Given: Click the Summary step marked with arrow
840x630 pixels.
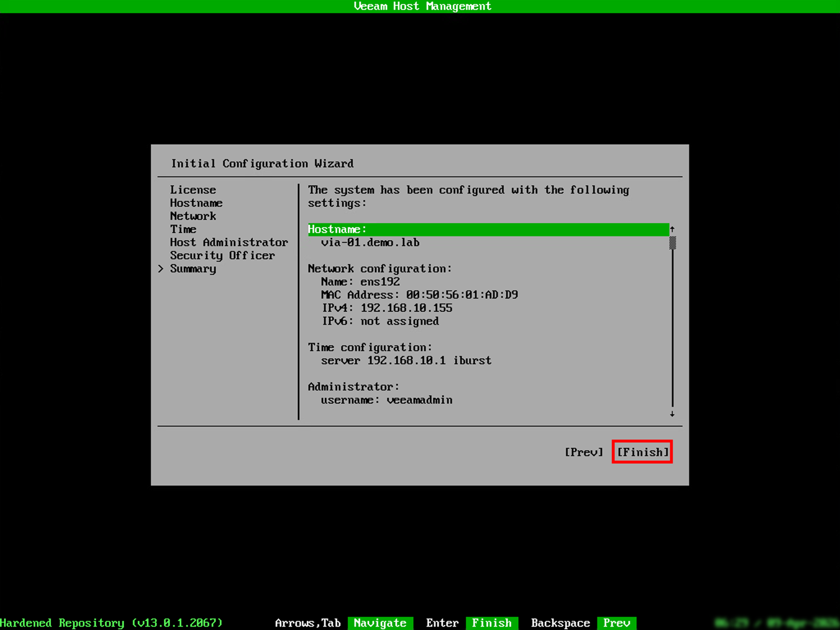Looking at the screenshot, I should tap(193, 268).
